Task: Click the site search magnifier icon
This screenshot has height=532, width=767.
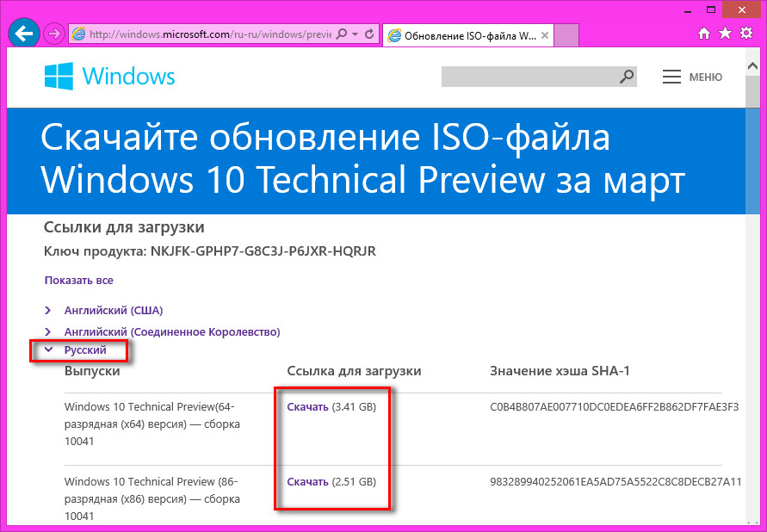Action: click(627, 77)
